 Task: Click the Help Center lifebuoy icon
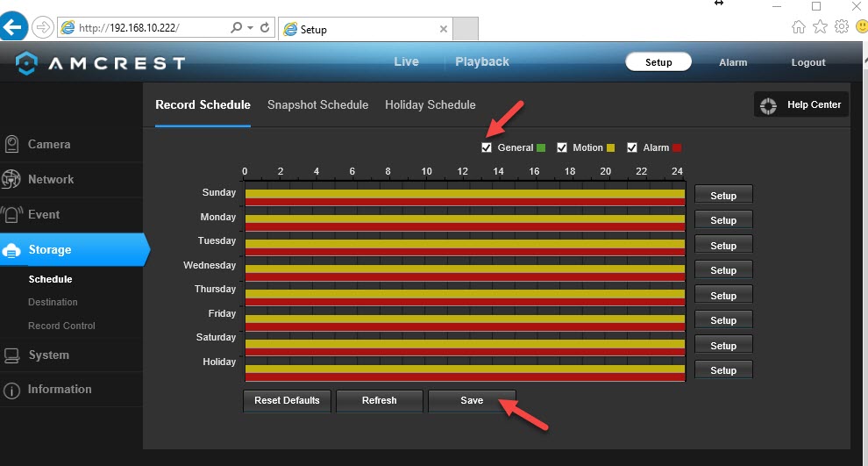tap(768, 106)
